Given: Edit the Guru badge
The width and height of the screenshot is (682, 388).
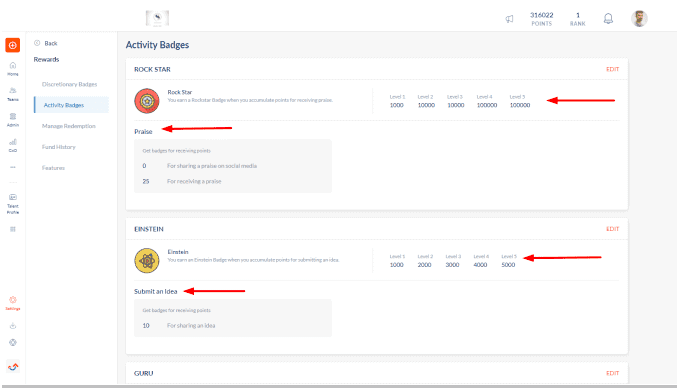Looking at the screenshot, I should point(612,373).
